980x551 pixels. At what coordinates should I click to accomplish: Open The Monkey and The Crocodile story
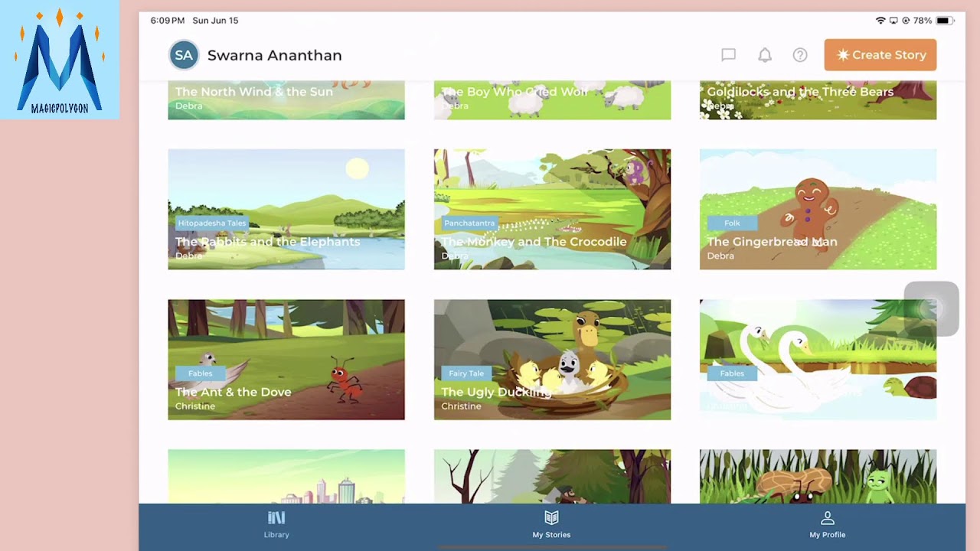click(552, 210)
